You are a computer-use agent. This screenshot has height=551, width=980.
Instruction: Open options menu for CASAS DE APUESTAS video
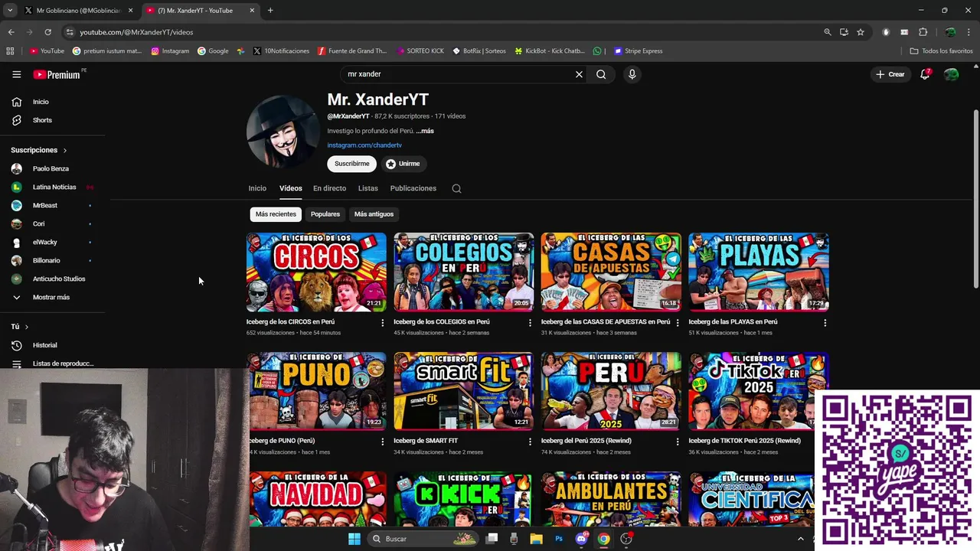point(678,323)
